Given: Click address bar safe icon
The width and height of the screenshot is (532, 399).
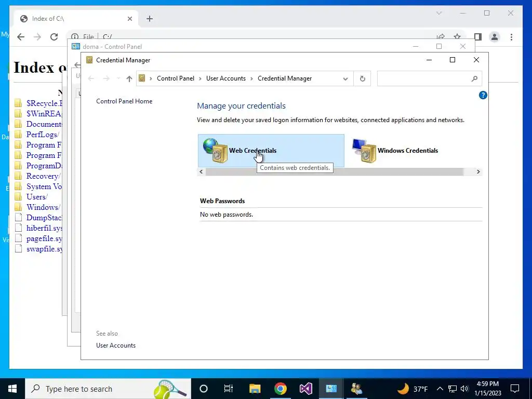Looking at the screenshot, I should (x=142, y=78).
